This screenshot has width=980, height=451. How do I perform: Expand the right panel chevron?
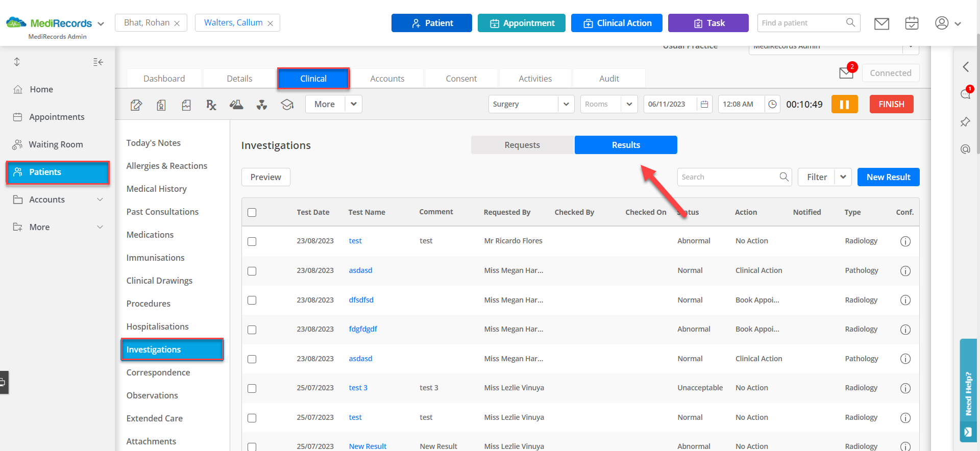966,67
